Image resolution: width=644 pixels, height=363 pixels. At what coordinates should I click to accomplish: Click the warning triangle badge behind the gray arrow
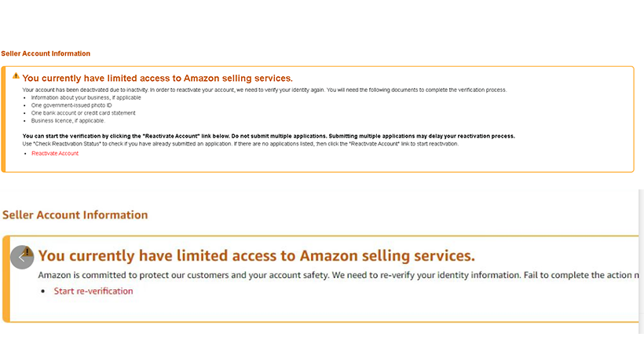tap(27, 251)
